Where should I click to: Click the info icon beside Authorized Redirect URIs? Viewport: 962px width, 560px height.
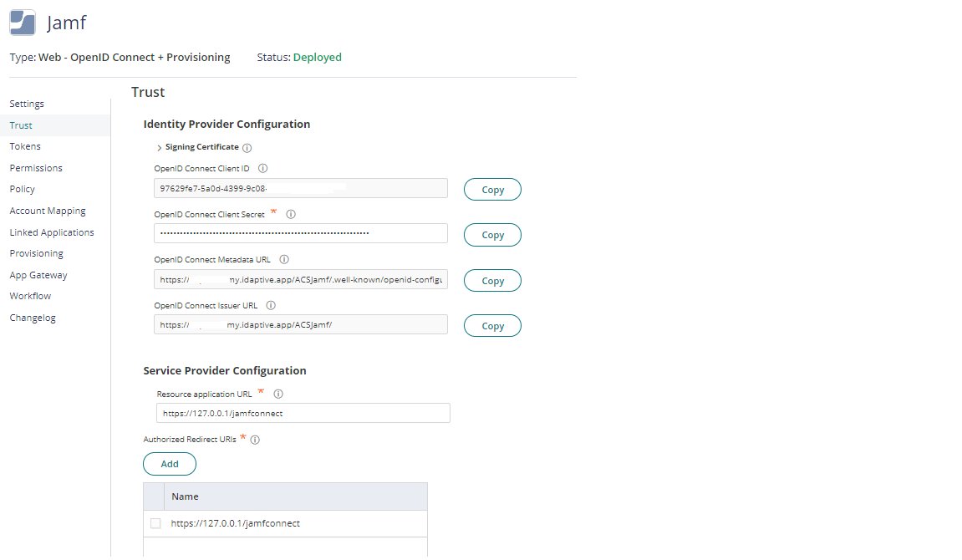pos(255,438)
